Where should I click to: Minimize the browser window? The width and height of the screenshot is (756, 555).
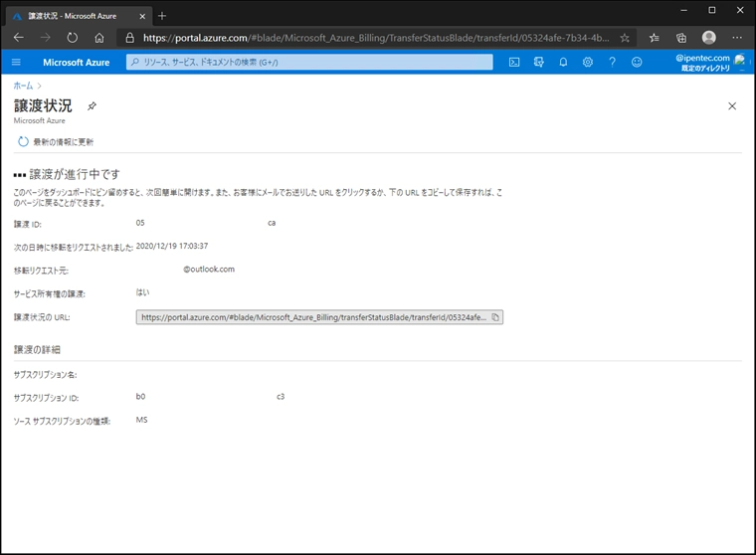[x=683, y=10]
